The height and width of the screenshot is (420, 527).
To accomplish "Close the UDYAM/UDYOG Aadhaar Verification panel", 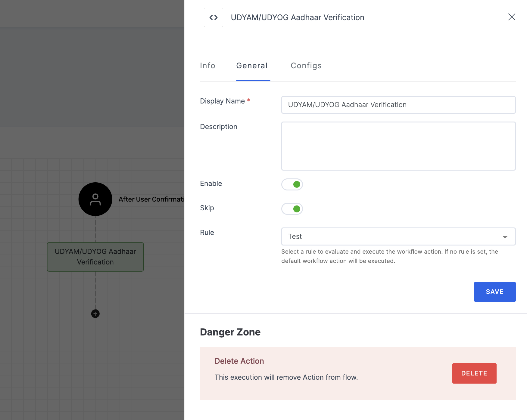I will pyautogui.click(x=512, y=17).
